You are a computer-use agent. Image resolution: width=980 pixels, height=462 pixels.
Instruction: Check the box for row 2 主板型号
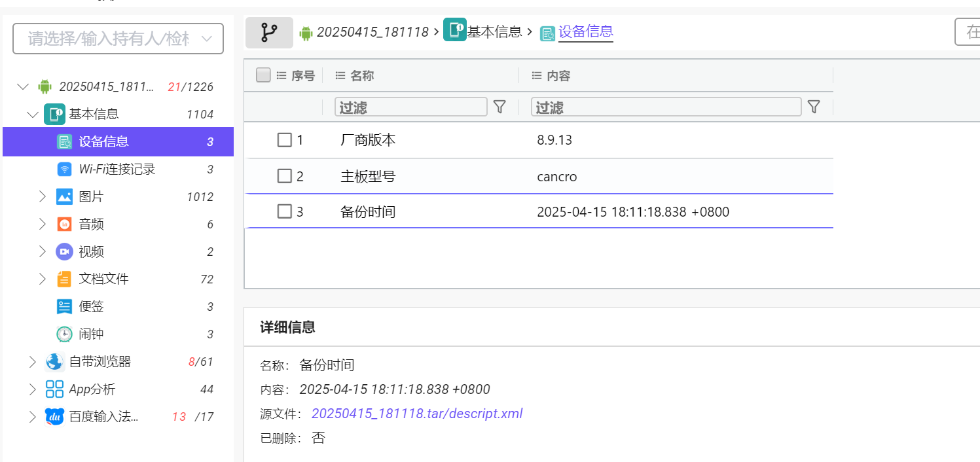[284, 176]
